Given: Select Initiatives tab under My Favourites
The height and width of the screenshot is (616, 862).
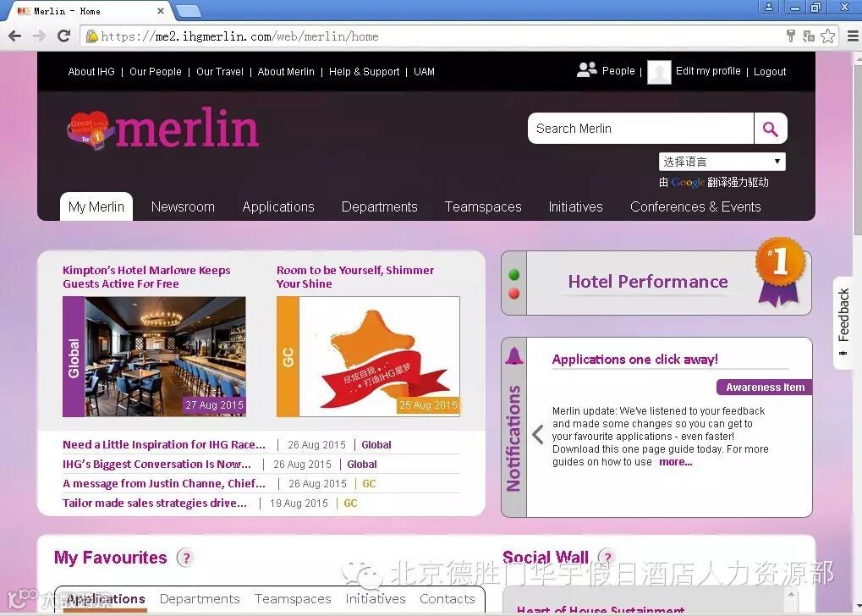Looking at the screenshot, I should coord(376,599).
